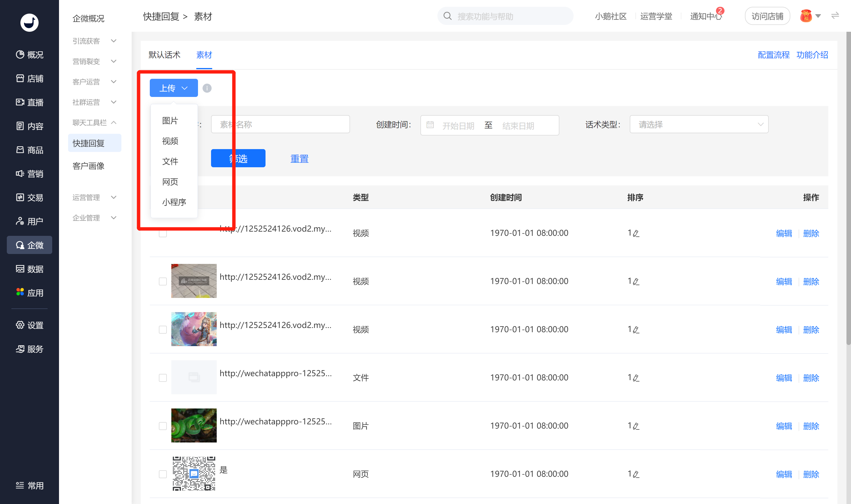The image size is (851, 504).
Task: Select the checkbox for QR code 网页 row
Action: tap(163, 474)
